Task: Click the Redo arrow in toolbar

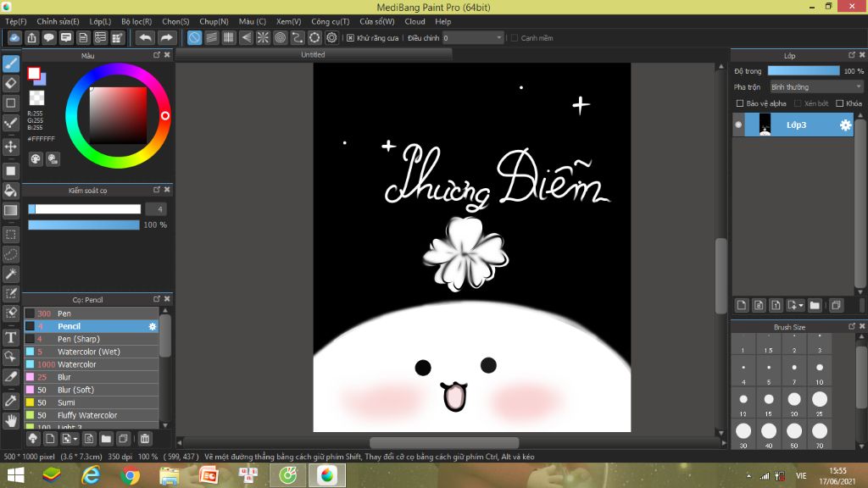Action: [166, 37]
